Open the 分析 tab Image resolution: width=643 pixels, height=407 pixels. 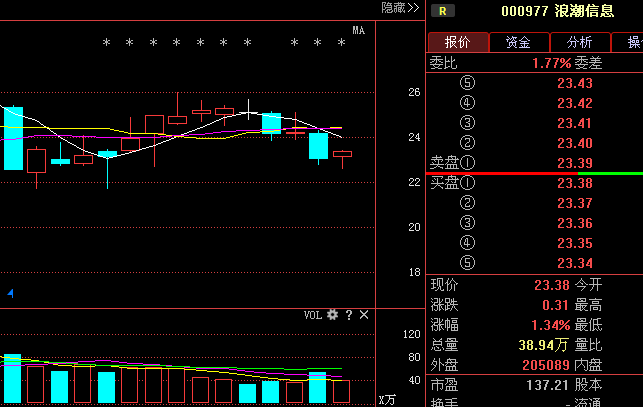pos(579,42)
